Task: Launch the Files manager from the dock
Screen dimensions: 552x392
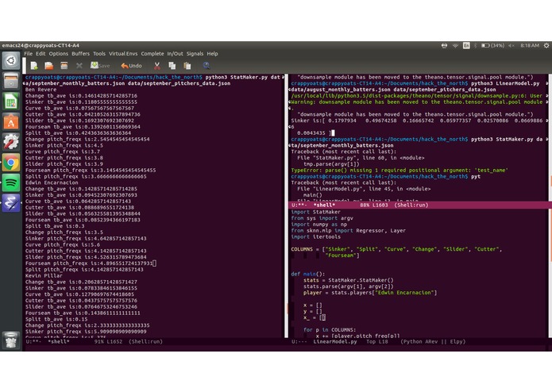Action: coord(11,81)
